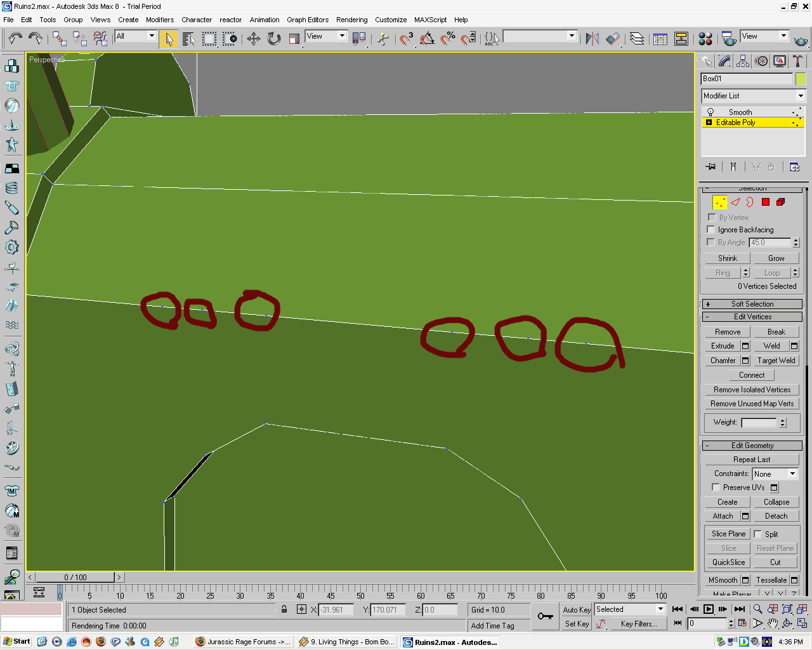Enable the Preserve UVs checkbox
The image size is (812, 650).
point(716,487)
